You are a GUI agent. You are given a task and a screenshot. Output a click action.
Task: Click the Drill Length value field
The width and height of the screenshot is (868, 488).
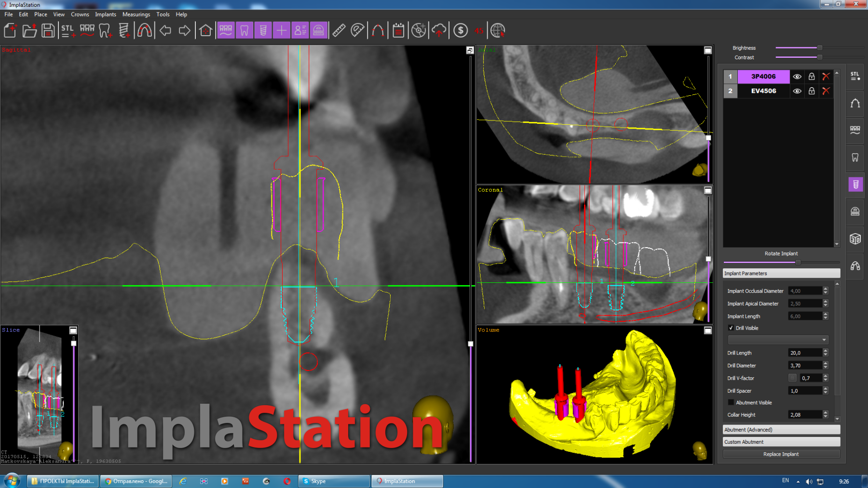coord(805,353)
